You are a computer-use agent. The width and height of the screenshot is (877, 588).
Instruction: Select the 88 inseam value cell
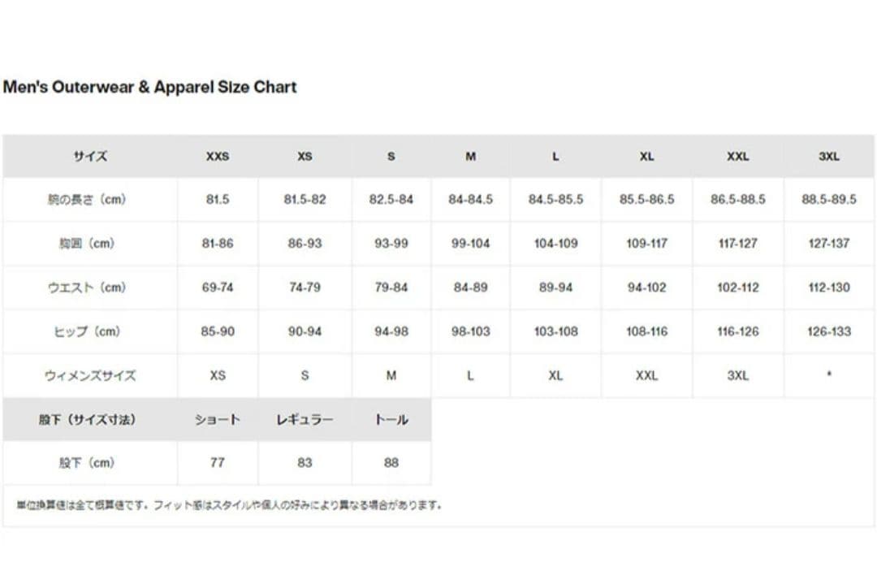click(391, 463)
